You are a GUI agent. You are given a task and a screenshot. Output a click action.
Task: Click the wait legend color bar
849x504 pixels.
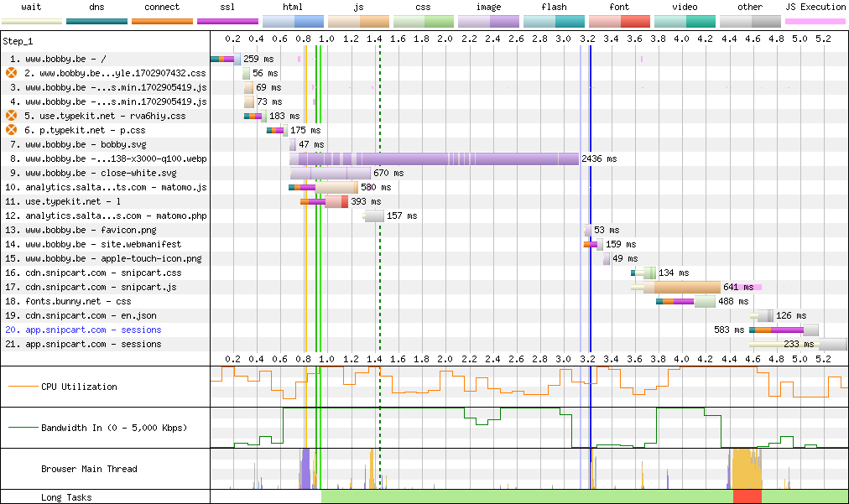(32, 22)
